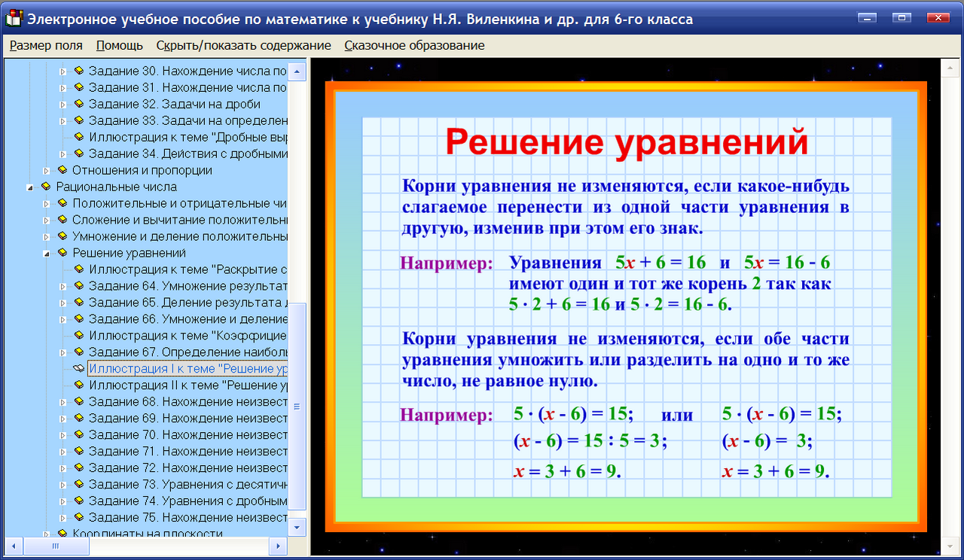The image size is (964, 560).
Task: Click the icon beside Умножение и деление положительных
Action: click(x=64, y=236)
